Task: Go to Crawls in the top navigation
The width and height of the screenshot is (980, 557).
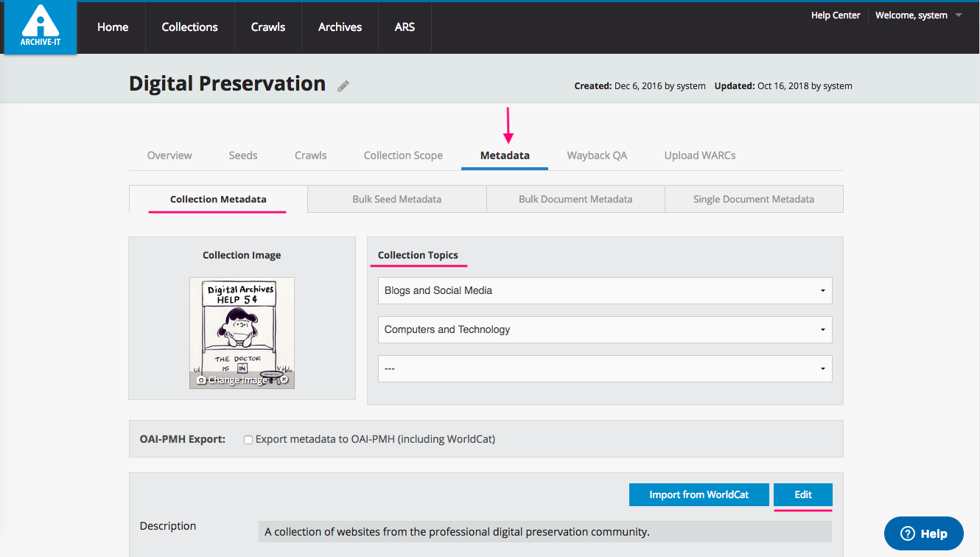Action: [x=267, y=27]
